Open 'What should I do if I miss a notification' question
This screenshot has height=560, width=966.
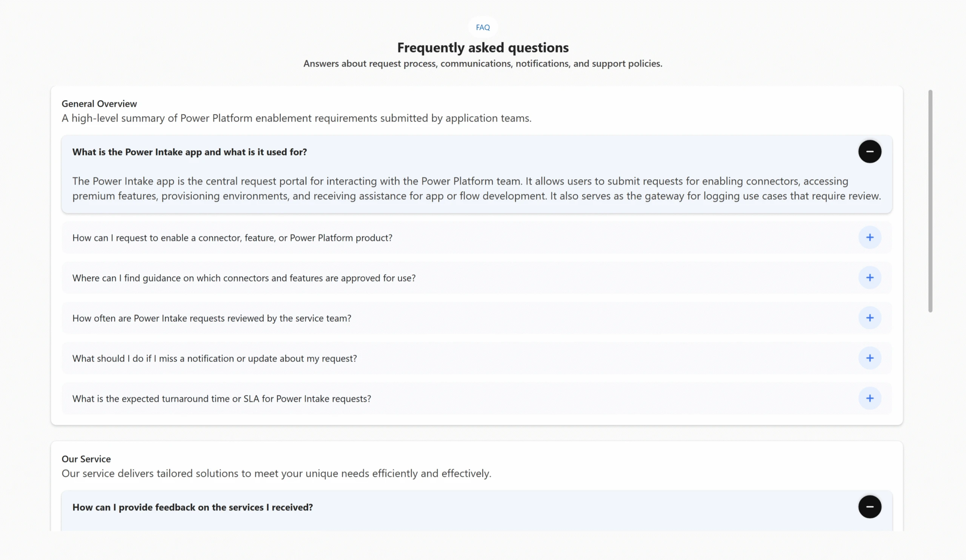coord(214,359)
